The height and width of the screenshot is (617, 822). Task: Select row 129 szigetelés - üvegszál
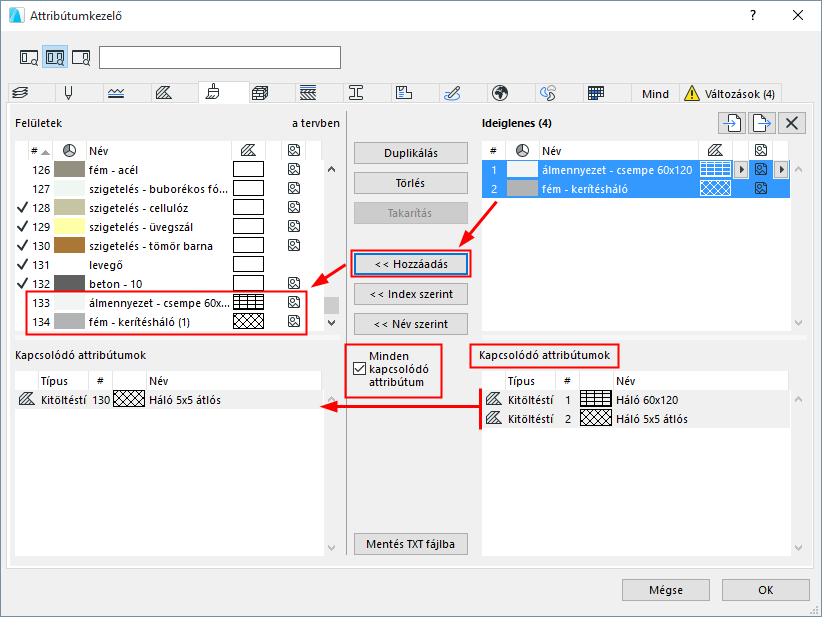[169, 227]
